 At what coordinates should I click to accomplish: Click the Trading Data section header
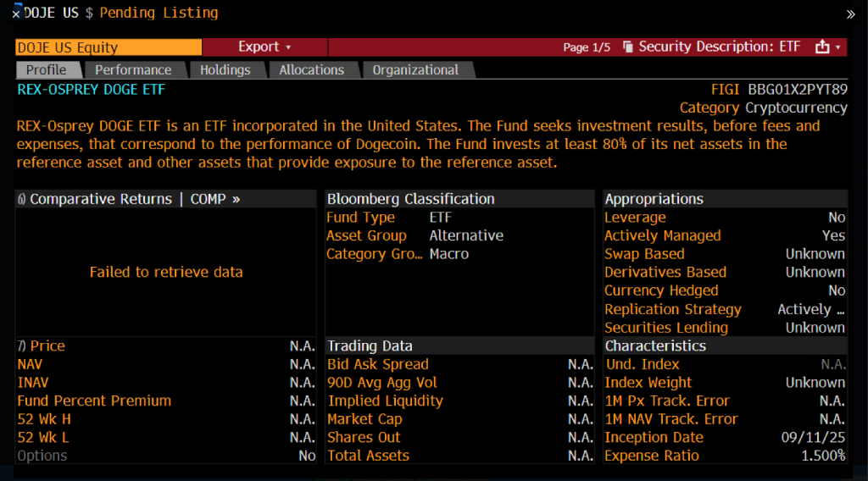459,346
